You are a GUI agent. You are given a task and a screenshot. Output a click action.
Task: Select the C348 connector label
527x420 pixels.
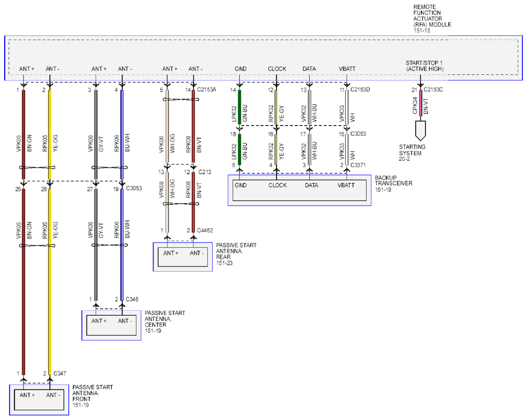click(132, 299)
